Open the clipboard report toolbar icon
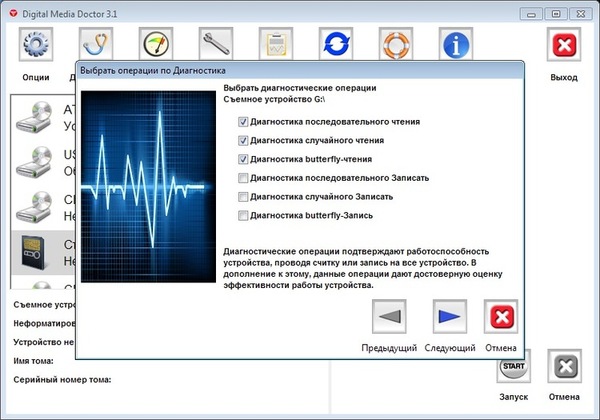Viewport: 600px width, 420px height. (x=276, y=44)
